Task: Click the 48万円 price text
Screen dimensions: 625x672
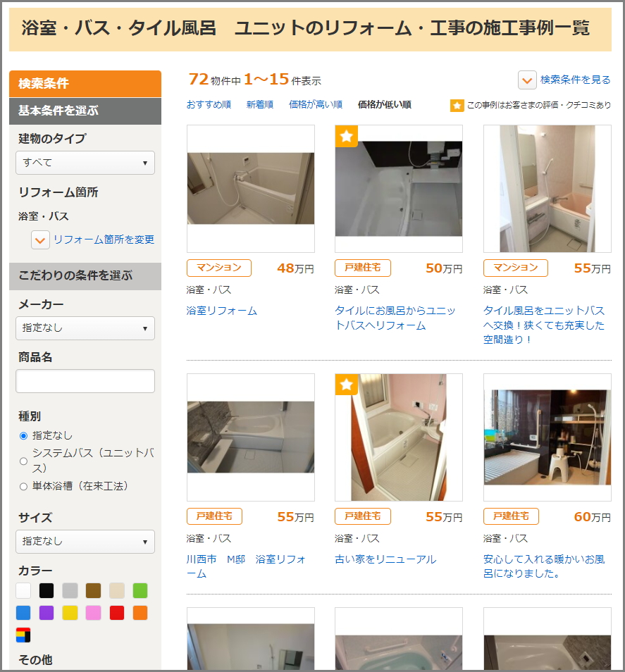Action: pyautogui.click(x=296, y=268)
